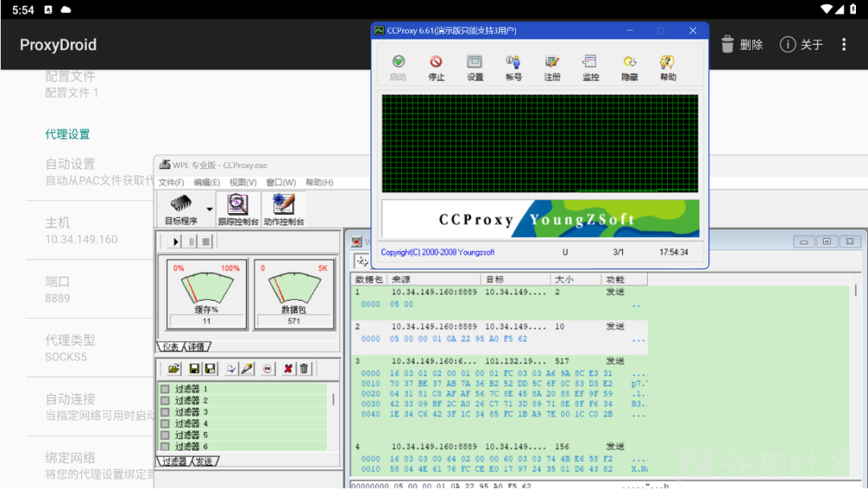Click second save-as floppy icon in filter toolbar
868x489 pixels.
click(x=210, y=369)
